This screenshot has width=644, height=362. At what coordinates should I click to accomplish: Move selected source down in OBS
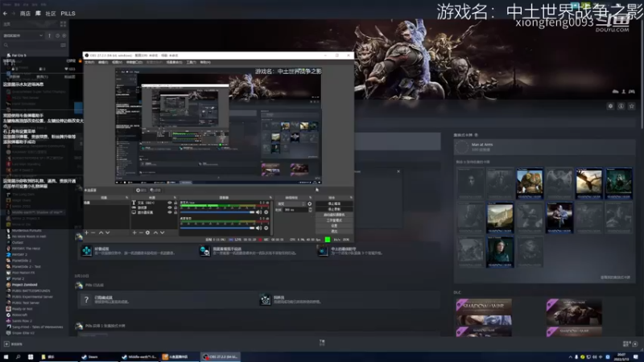(x=163, y=232)
